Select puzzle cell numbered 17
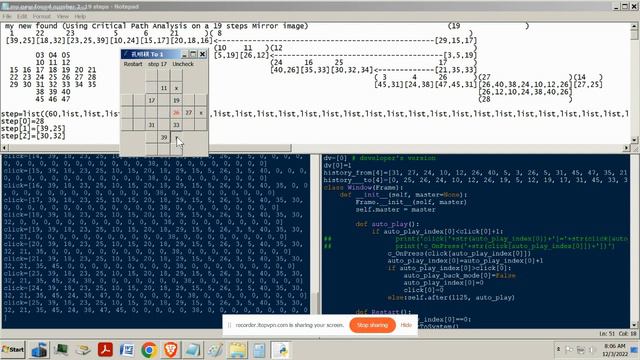640x360 pixels. (x=151, y=100)
